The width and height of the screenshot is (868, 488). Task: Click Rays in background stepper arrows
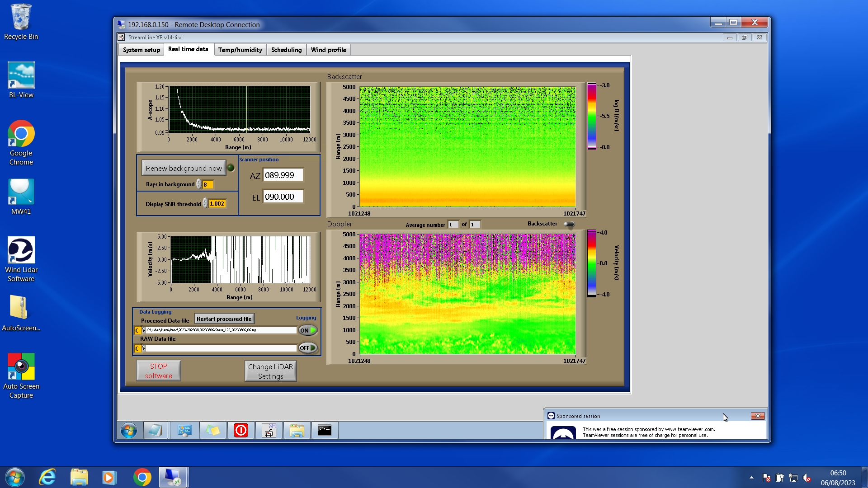pos(199,184)
